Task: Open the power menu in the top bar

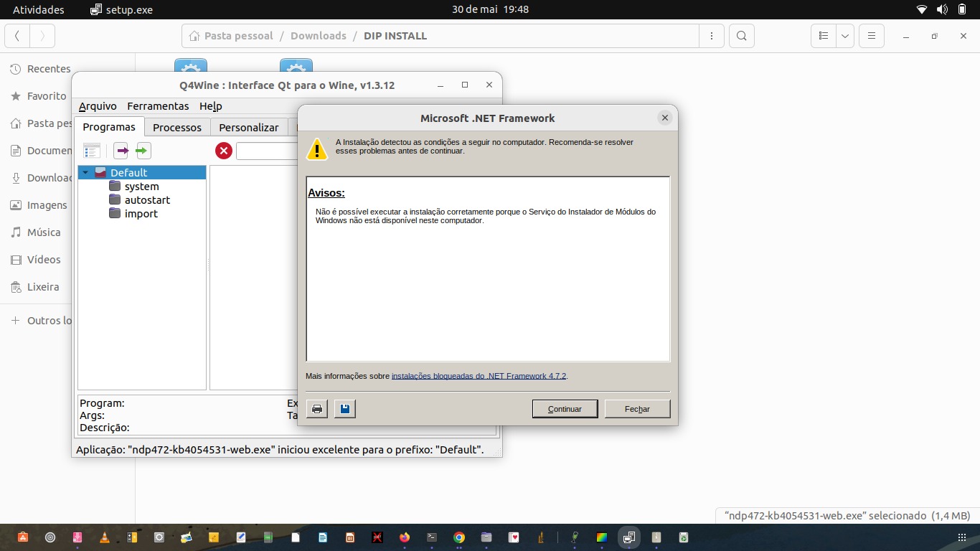Action: coord(962,10)
